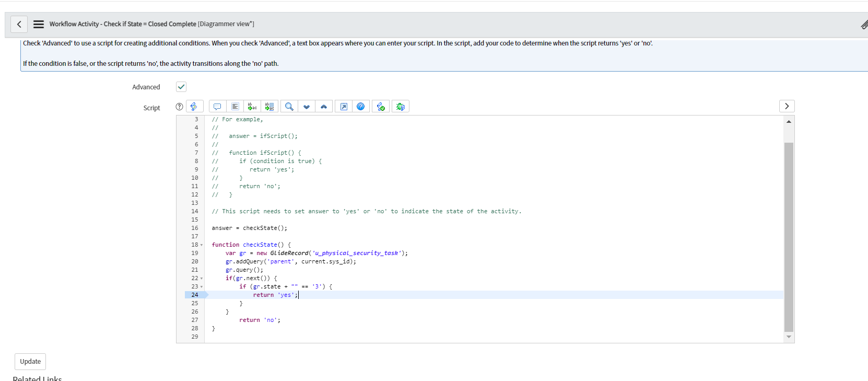Click the Update button
The height and width of the screenshot is (381, 868).
[x=30, y=362]
